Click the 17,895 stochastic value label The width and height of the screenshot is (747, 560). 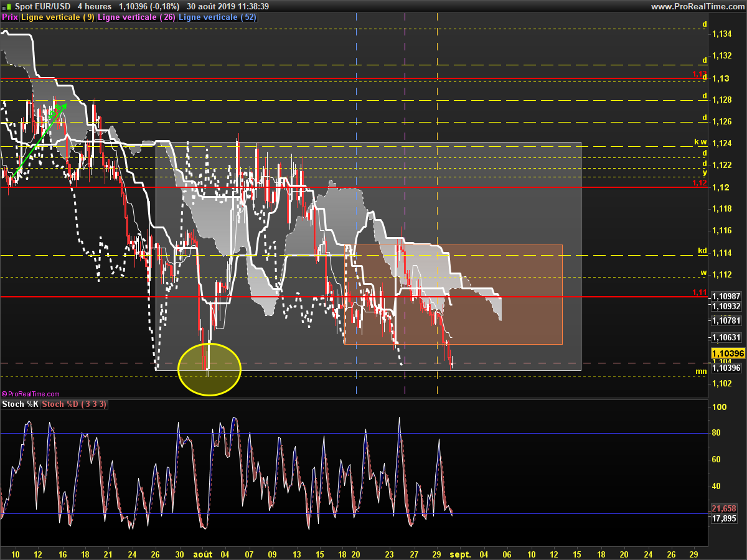(725, 518)
